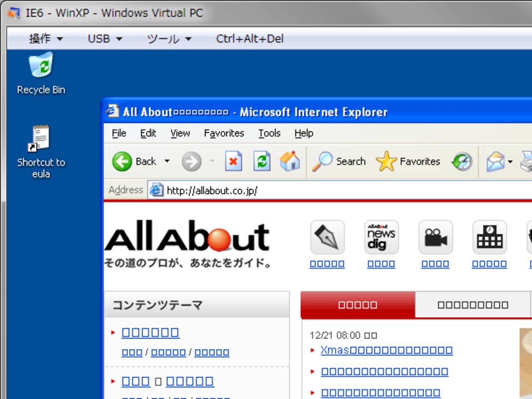The height and width of the screenshot is (399, 532).
Task: Click the link under news dig icon
Action: tap(381, 264)
